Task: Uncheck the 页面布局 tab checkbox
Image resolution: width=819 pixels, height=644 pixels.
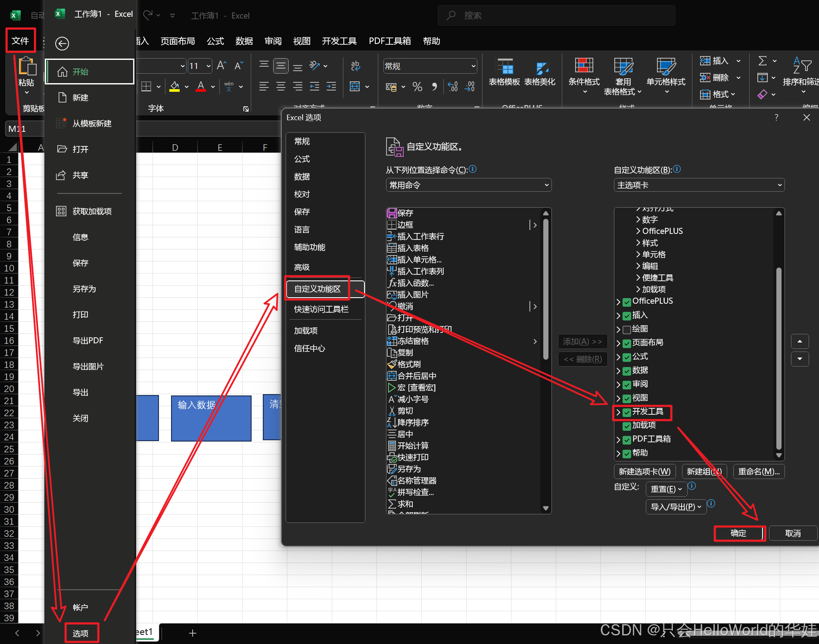Action: (x=627, y=343)
